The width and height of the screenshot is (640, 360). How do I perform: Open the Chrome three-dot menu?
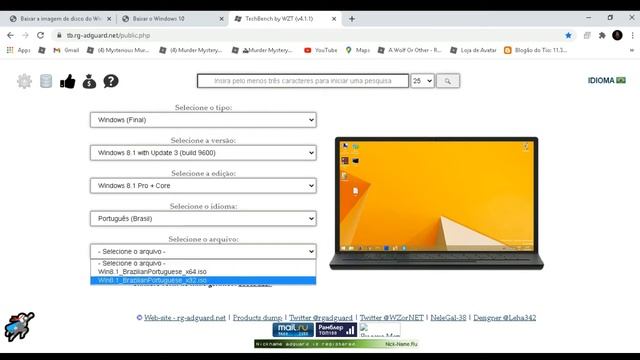632,36
